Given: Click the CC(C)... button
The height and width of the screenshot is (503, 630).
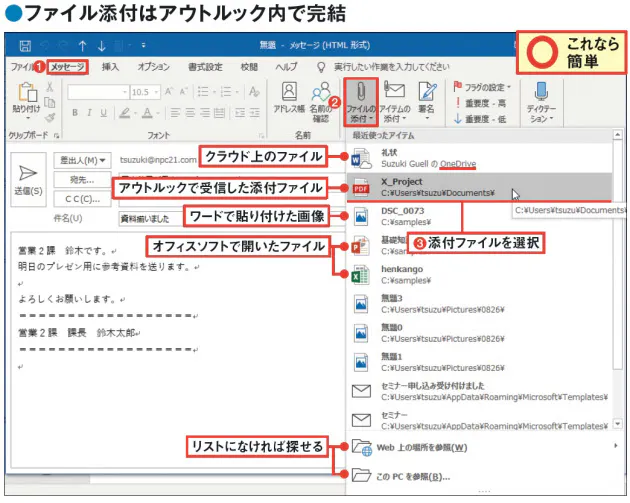Looking at the screenshot, I should [82, 199].
